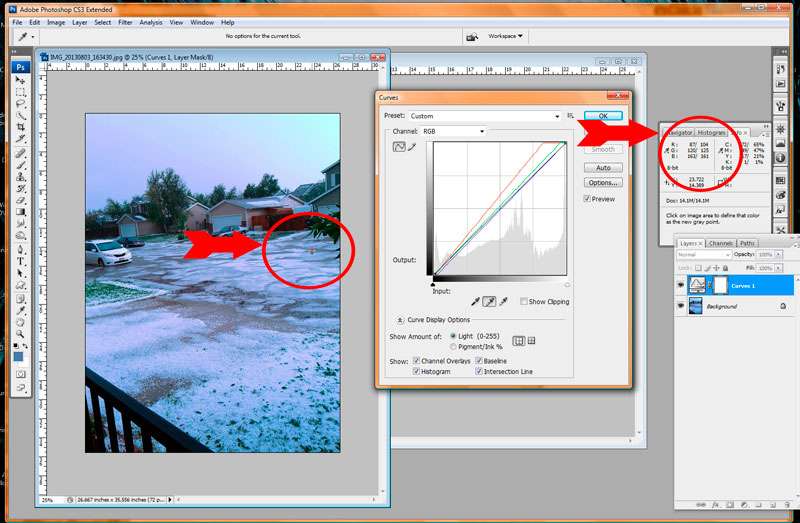
Task: Click the Options... button in Curves
Action: pyautogui.click(x=603, y=183)
